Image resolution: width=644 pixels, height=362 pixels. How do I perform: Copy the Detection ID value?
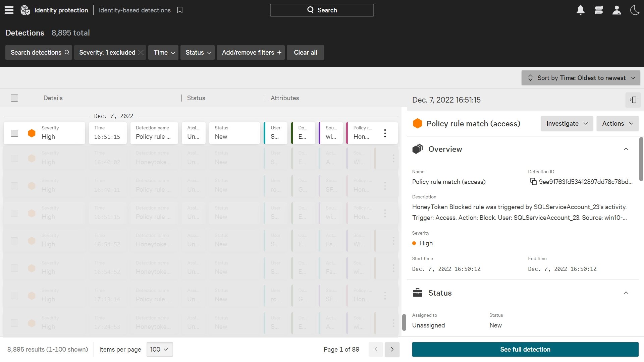pos(533,182)
